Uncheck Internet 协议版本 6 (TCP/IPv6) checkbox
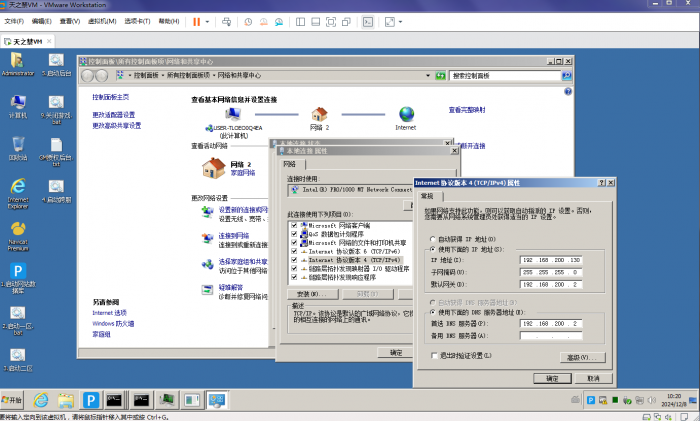Viewport: 700px width, 421px height. tap(295, 250)
